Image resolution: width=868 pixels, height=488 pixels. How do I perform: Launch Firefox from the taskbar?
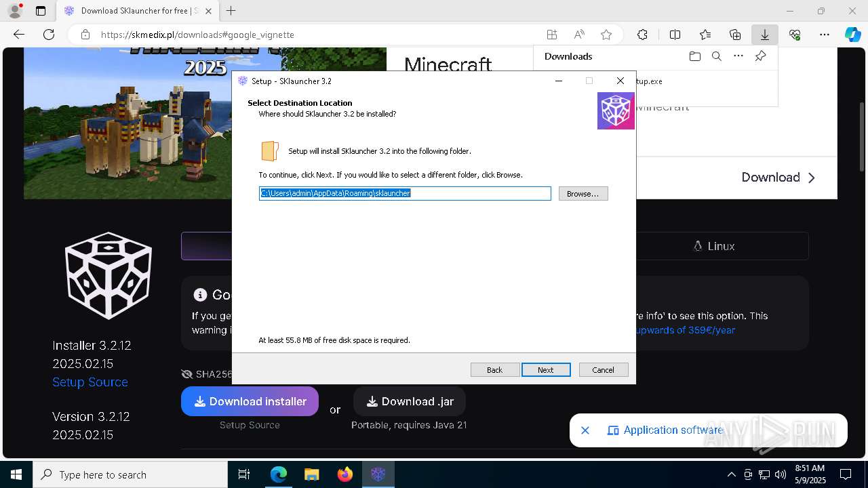[345, 474]
